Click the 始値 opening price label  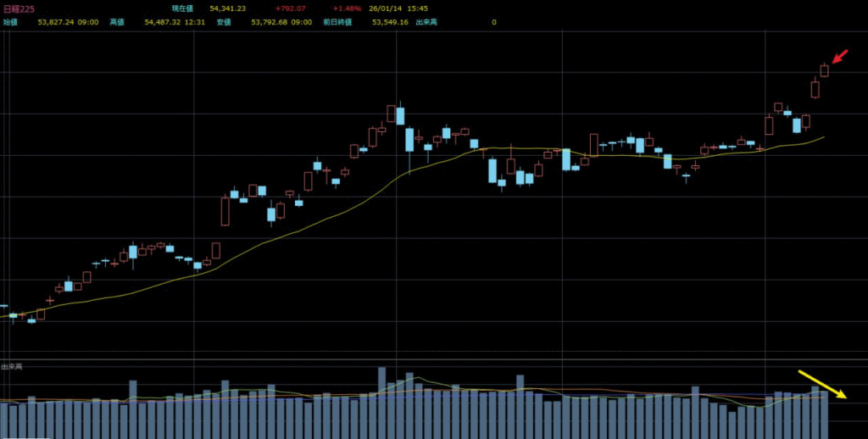(x=10, y=21)
